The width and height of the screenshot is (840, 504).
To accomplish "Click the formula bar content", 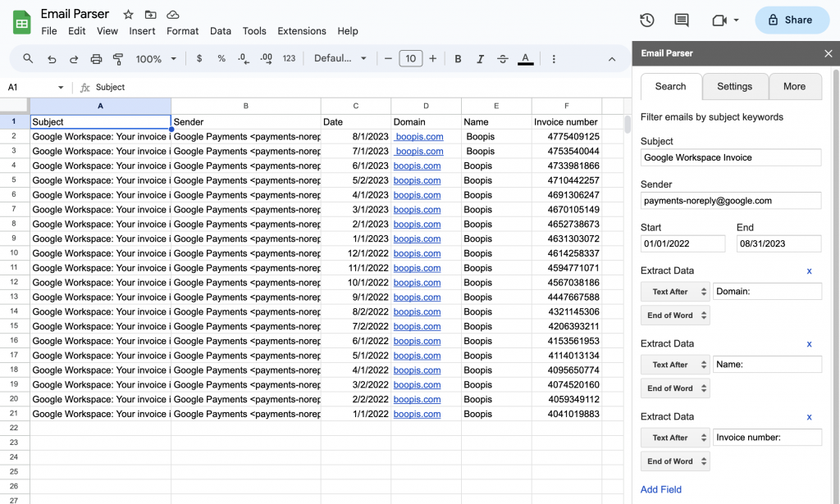I will (111, 87).
